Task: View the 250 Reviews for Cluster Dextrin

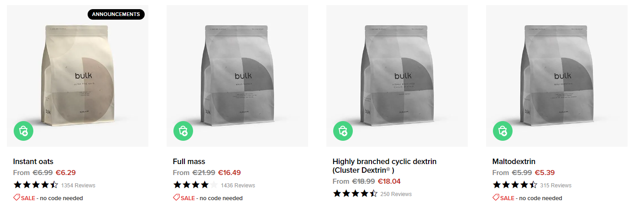Action: [396, 194]
